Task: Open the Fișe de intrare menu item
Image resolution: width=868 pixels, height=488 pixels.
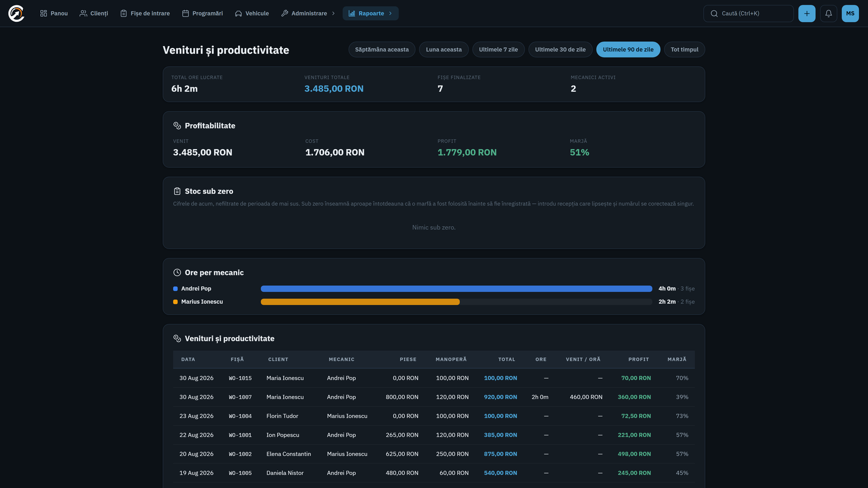Action: tap(145, 14)
